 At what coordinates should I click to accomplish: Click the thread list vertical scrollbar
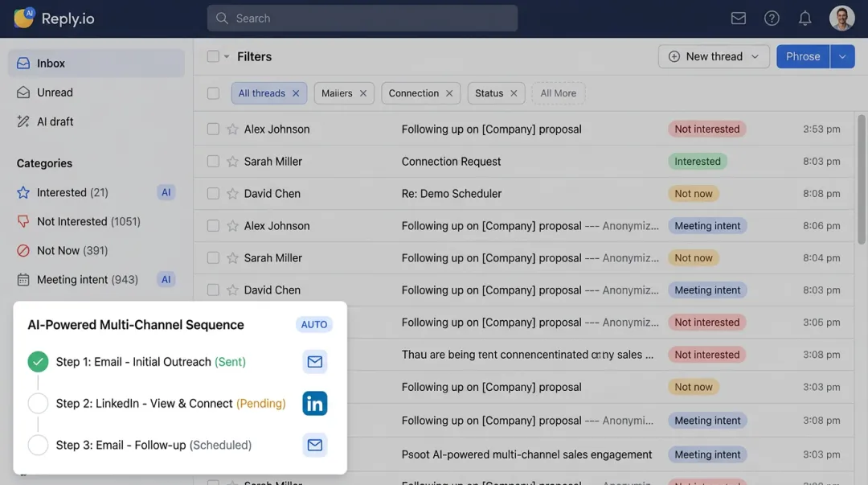861,179
